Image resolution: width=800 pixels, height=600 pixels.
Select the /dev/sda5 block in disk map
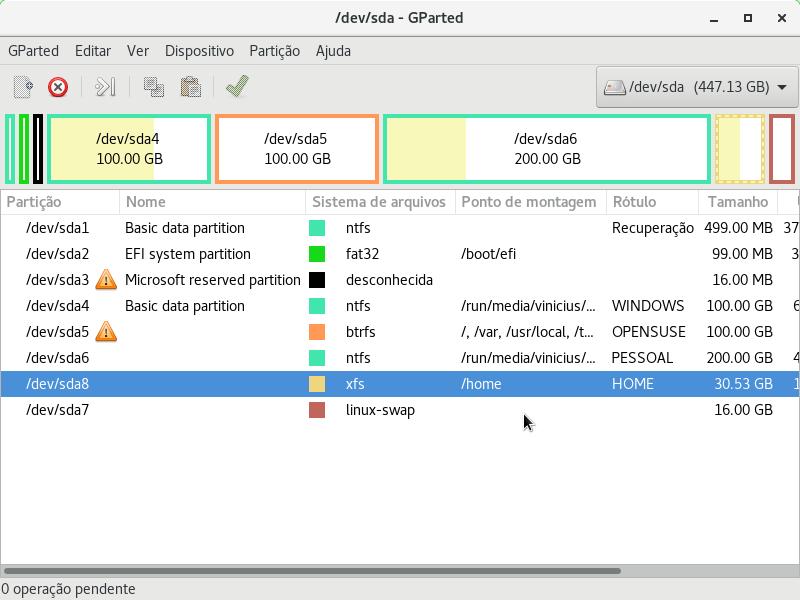(296, 149)
